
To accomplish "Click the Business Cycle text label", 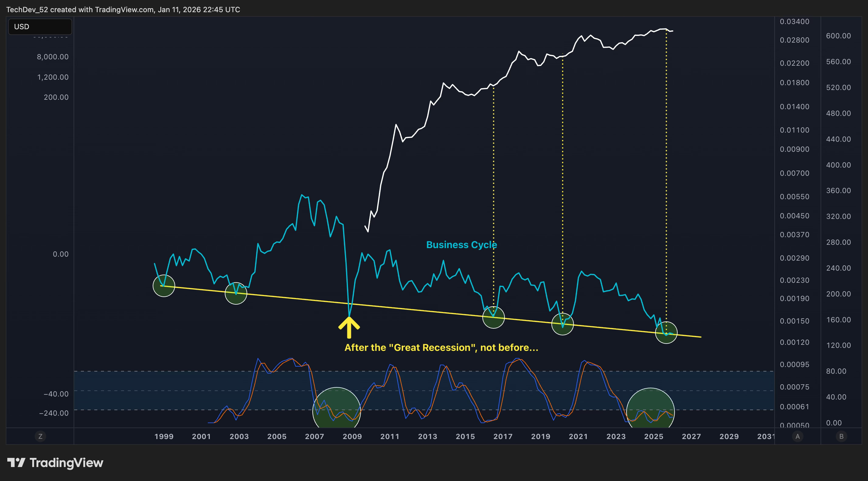I will (461, 244).
